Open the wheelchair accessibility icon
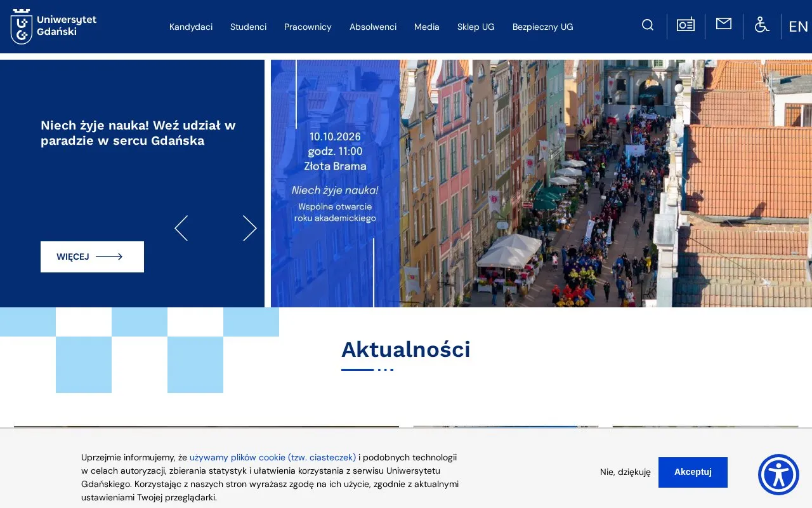Image resolution: width=812 pixels, height=508 pixels. 762,25
